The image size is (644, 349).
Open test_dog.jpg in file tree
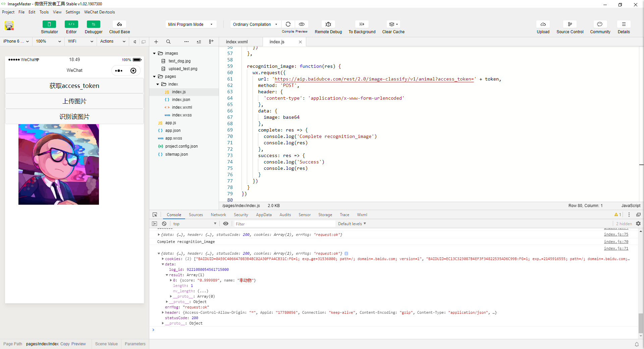(x=179, y=61)
